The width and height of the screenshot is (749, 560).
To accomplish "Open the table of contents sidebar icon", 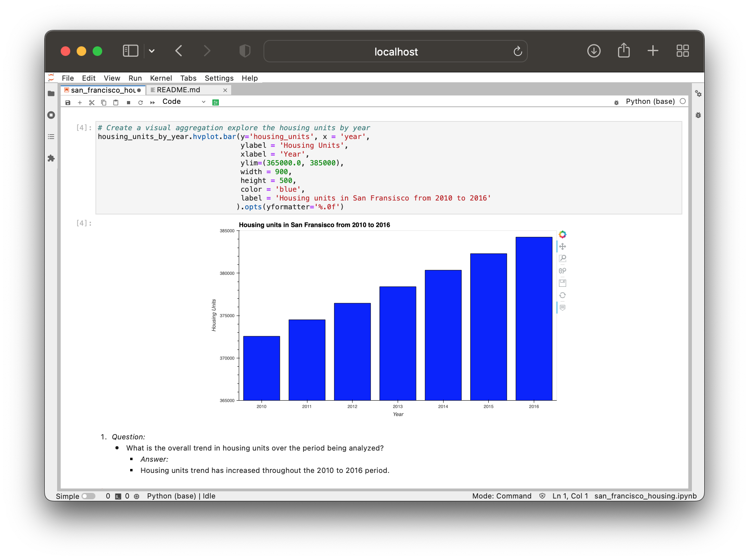I will (x=51, y=137).
